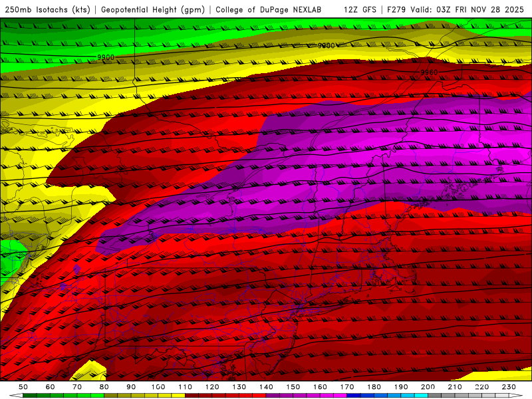Pick the lightest grey swatch under the 230 label
532x399 pixels.
pyautogui.click(x=502, y=396)
